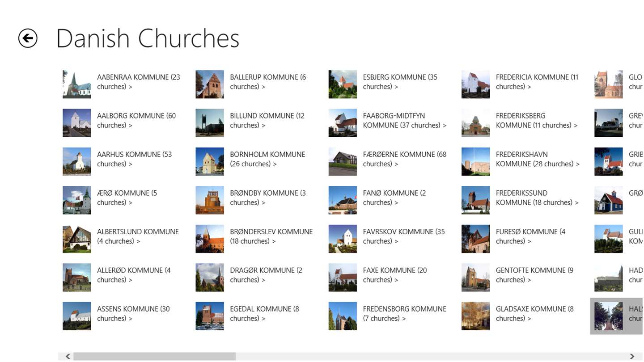
Task: Select the 'FAXE KOMMUNE (20 churches)' link
Action: (395, 275)
